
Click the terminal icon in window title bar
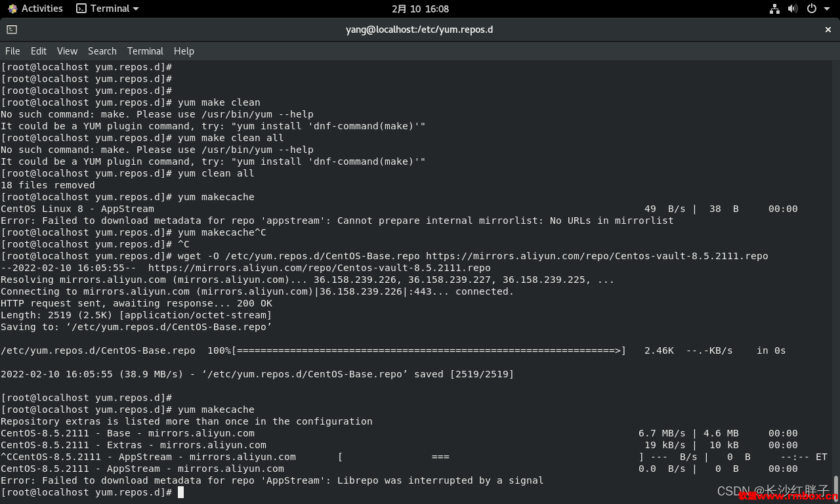pos(12,30)
